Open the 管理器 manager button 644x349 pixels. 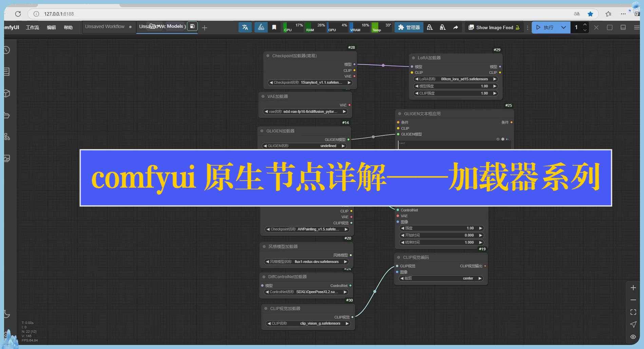click(x=409, y=27)
